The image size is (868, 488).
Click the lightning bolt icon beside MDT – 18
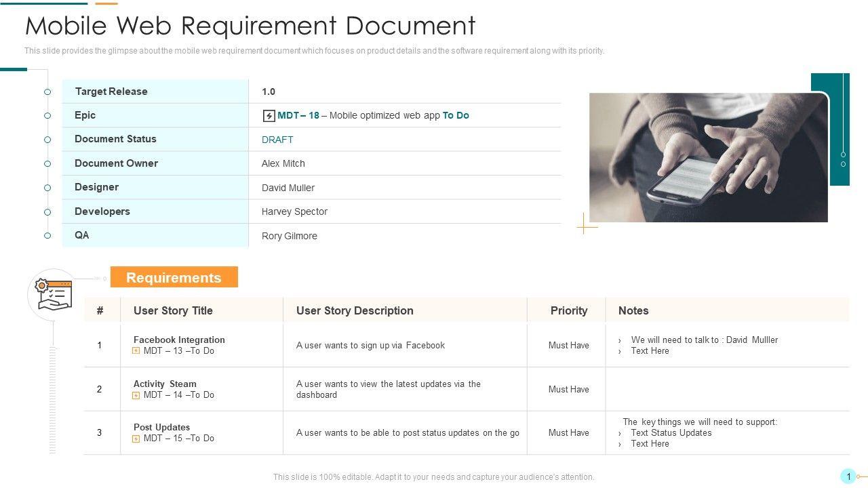coord(269,116)
